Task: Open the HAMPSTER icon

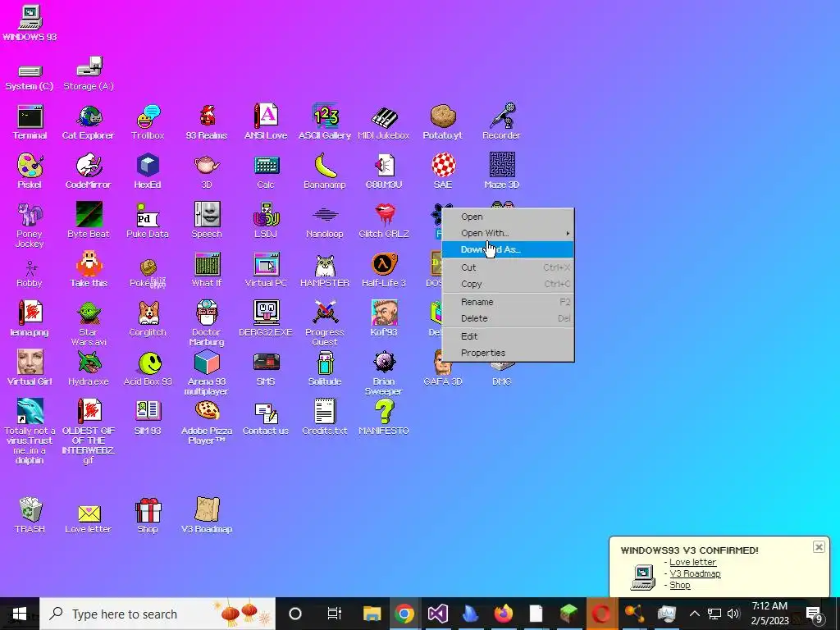Action: 325,270
